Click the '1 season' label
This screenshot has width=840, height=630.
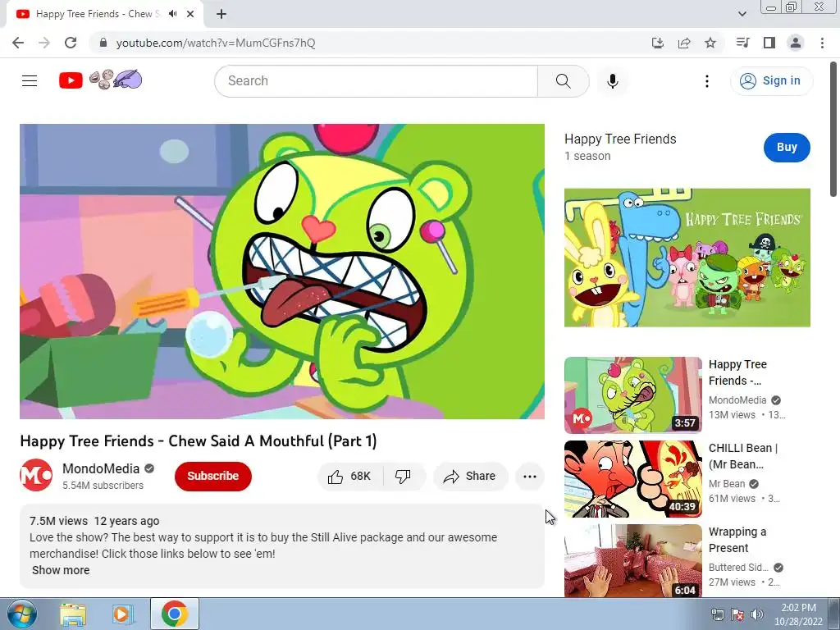click(587, 156)
